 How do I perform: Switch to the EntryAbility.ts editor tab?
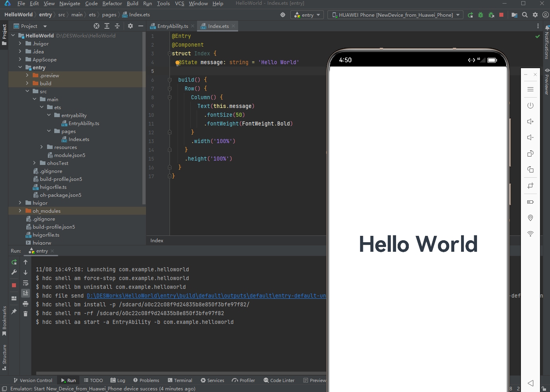point(172,26)
